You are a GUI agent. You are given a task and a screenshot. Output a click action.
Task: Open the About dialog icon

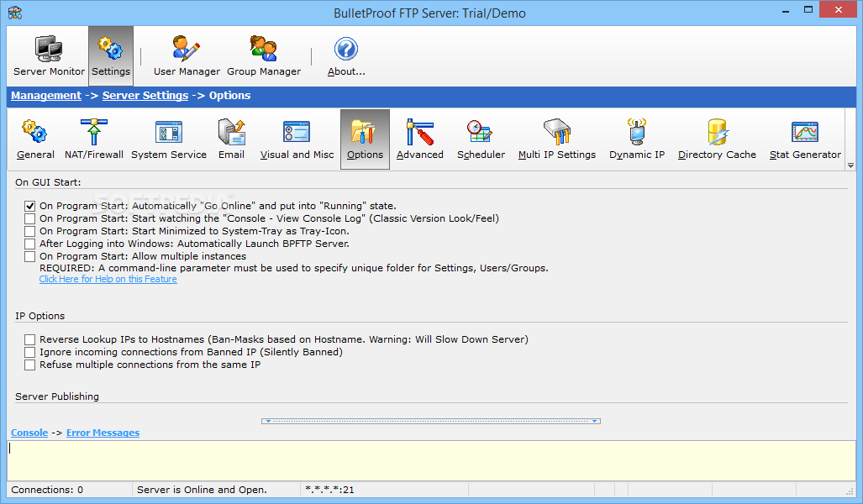click(346, 55)
